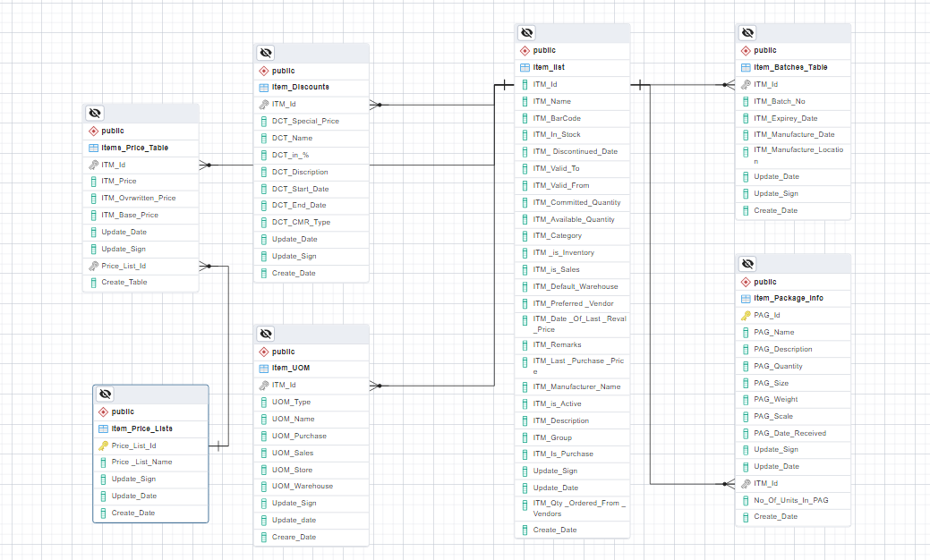Viewport: 930px width, 560px height.
Task: Toggle details visibility on the Item_Discounts table
Action: 266,53
